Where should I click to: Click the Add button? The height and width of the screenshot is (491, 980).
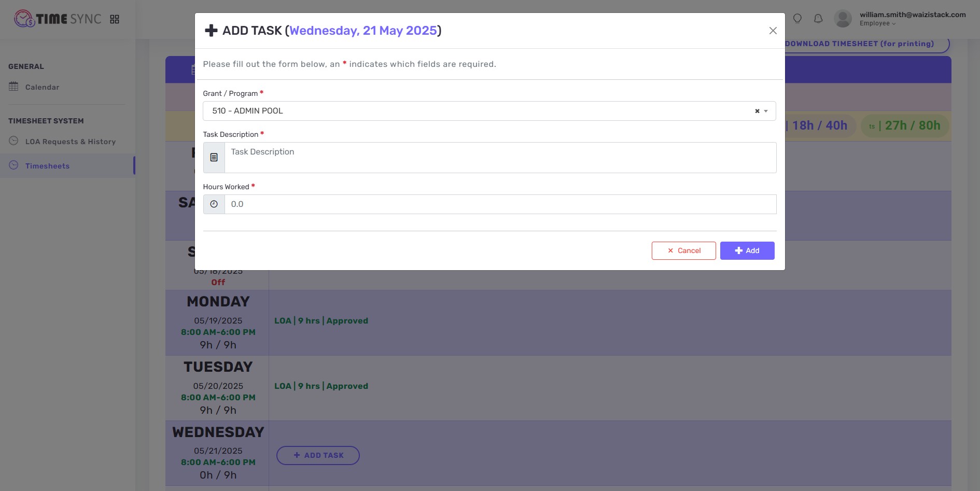click(747, 250)
